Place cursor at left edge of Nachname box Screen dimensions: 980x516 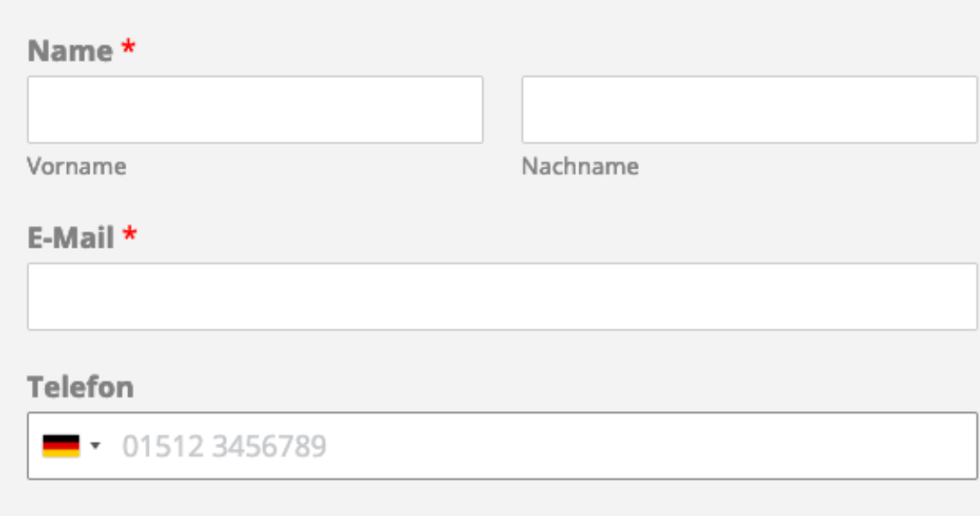[x=530, y=110]
